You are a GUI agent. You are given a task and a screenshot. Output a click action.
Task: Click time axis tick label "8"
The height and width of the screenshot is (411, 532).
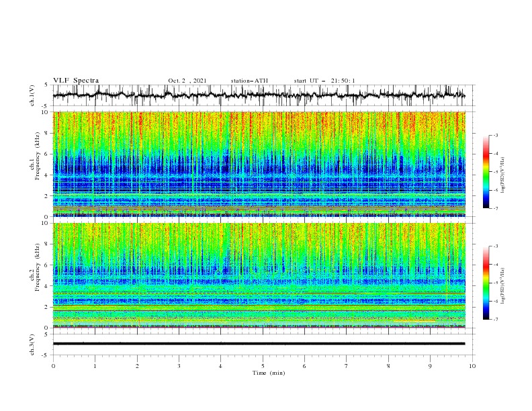pos(388,366)
